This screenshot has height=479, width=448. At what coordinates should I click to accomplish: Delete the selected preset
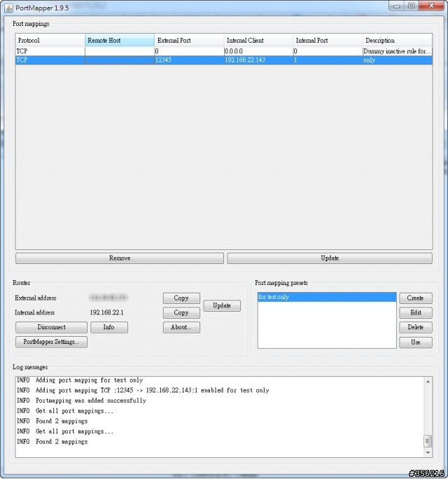[416, 327]
